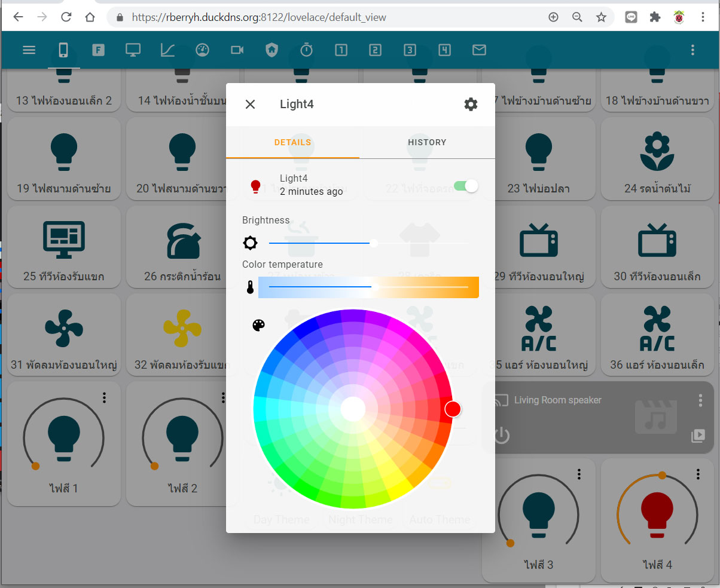
Task: Open the hamburger sidebar menu
Action: [x=29, y=50]
